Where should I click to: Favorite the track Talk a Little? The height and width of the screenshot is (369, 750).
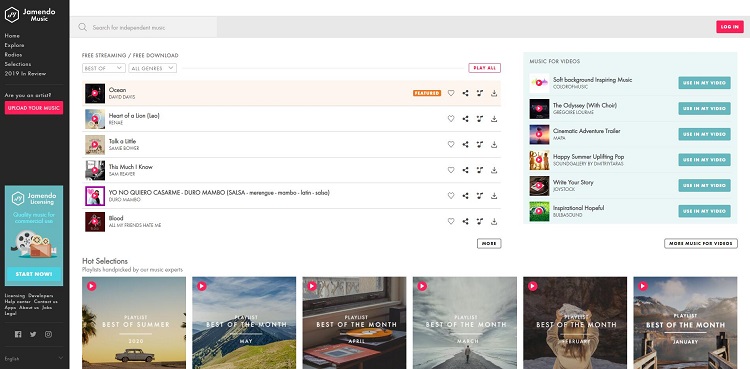click(451, 144)
